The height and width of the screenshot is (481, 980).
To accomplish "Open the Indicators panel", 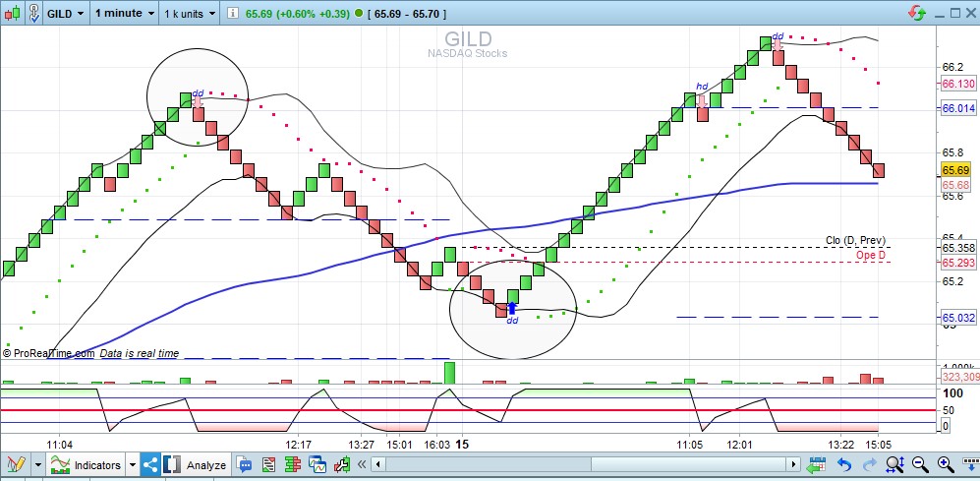I will pyautogui.click(x=86, y=464).
